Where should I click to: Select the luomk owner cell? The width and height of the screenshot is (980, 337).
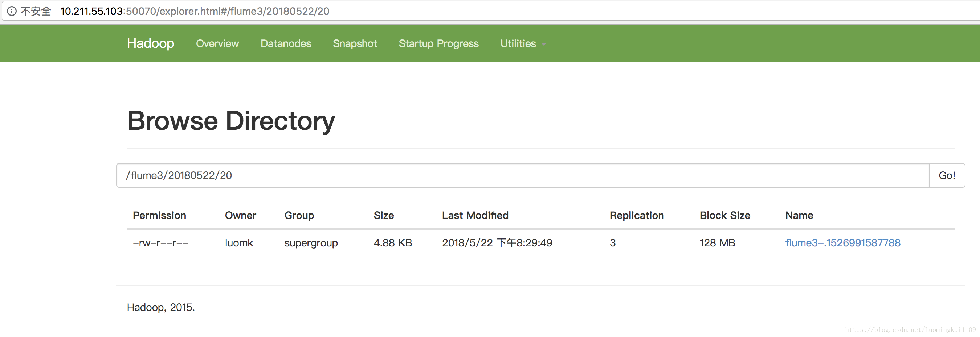(x=238, y=243)
